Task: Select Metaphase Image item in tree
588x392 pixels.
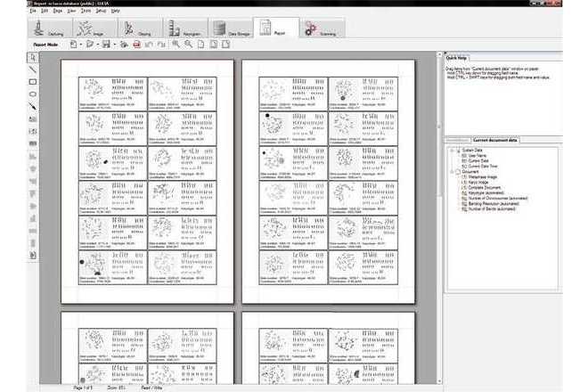Action: pos(482,176)
